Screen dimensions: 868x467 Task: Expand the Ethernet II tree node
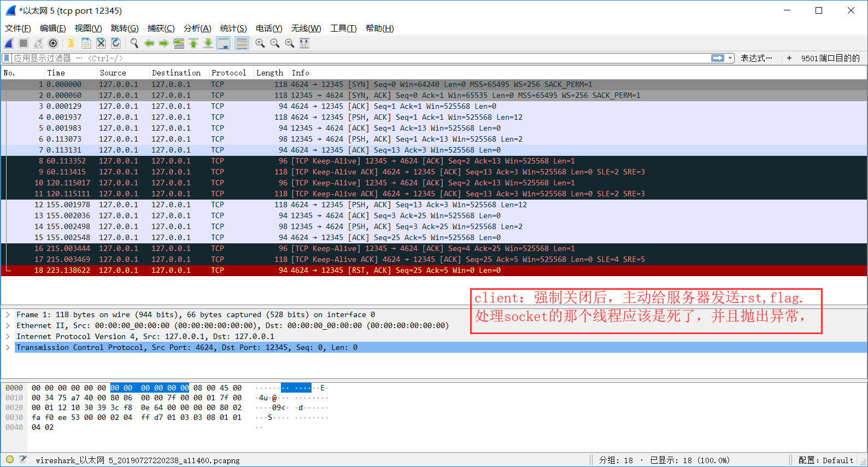click(8, 325)
